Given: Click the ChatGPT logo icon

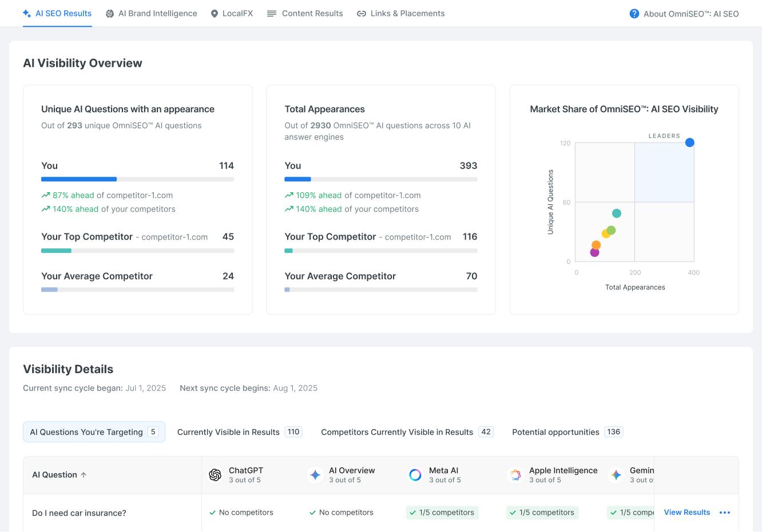Looking at the screenshot, I should point(215,475).
